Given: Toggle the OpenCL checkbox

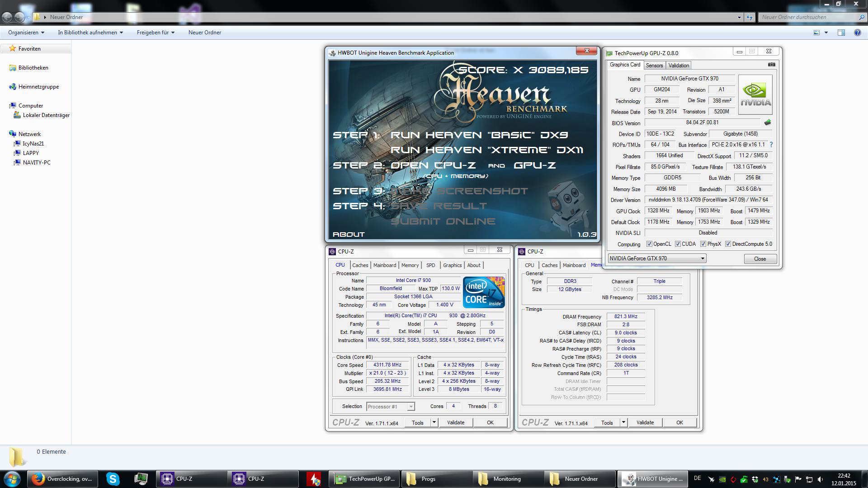Looking at the screenshot, I should click(x=649, y=244).
